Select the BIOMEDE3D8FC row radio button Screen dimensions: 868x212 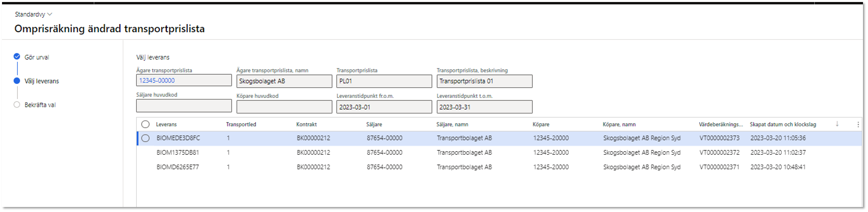point(145,138)
